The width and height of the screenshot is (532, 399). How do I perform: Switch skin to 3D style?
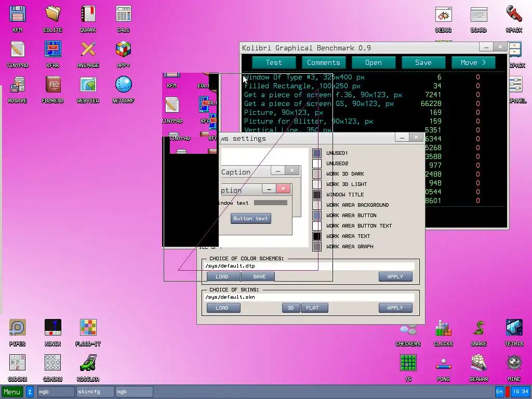[291, 308]
